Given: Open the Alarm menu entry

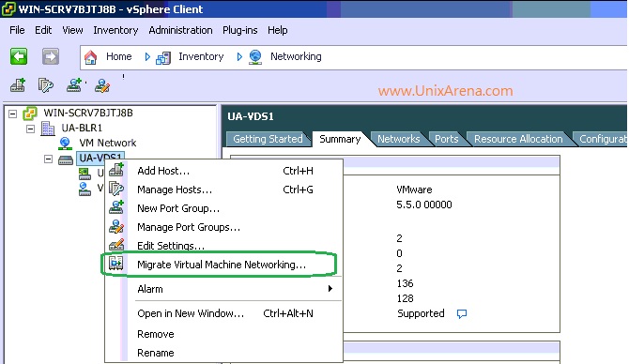Looking at the screenshot, I should coord(223,289).
